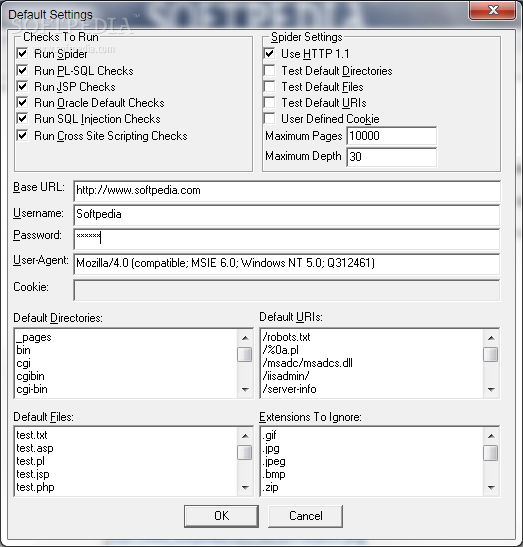
Task: Select /%0a.pl URI entry
Action: 281,350
